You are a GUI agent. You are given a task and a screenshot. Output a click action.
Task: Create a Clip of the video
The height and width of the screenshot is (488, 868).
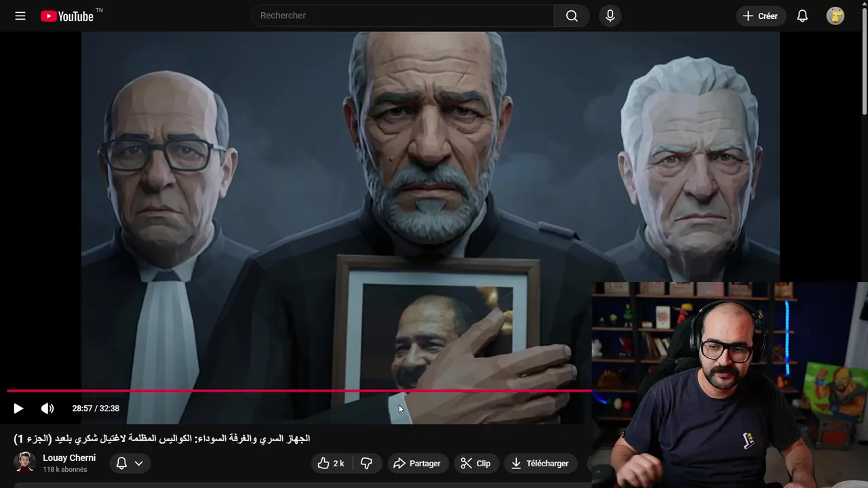(476, 463)
